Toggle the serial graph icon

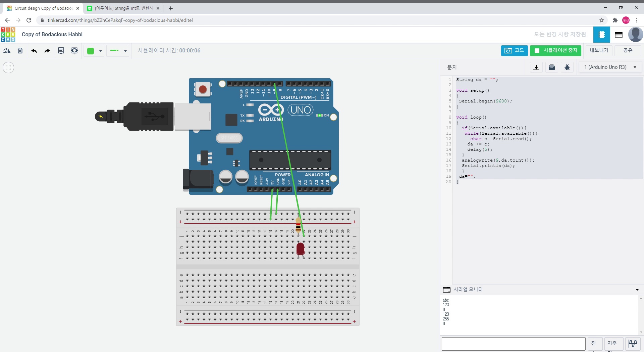click(x=633, y=344)
